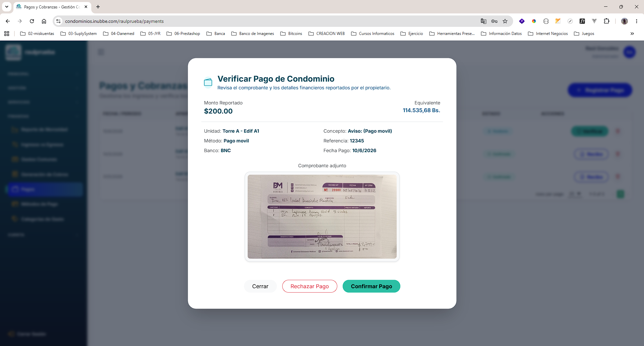Go forward with browser forward arrow
Viewport: 644px width, 346px height.
tap(20, 21)
